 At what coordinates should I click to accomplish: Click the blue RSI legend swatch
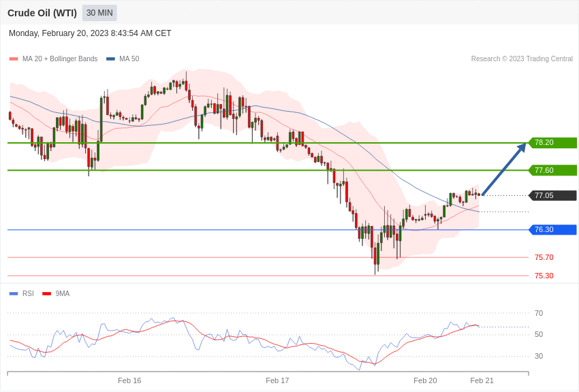(14, 294)
